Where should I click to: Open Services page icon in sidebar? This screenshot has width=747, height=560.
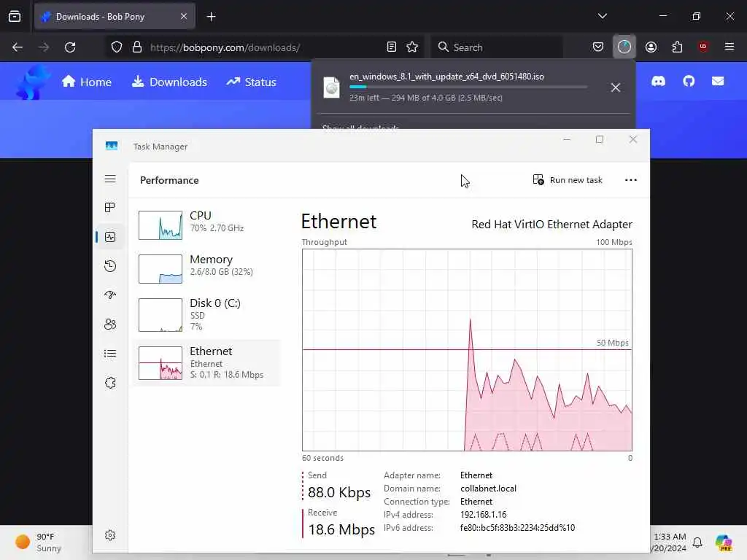110,383
